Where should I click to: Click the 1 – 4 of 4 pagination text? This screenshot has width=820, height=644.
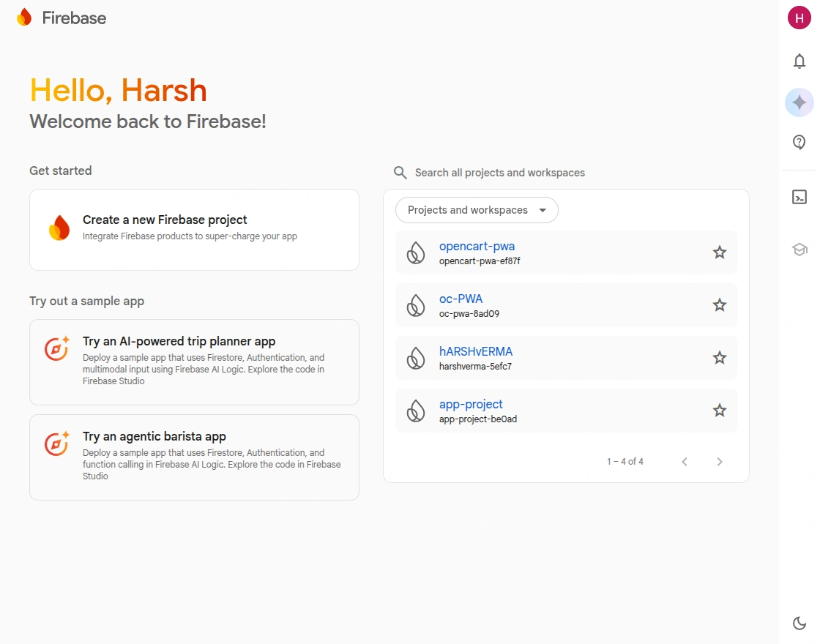[625, 462]
